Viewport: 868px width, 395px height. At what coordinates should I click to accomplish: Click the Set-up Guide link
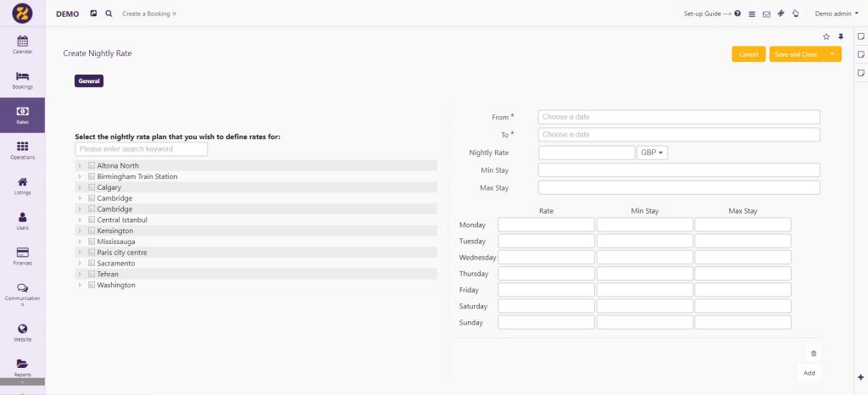[x=708, y=14]
